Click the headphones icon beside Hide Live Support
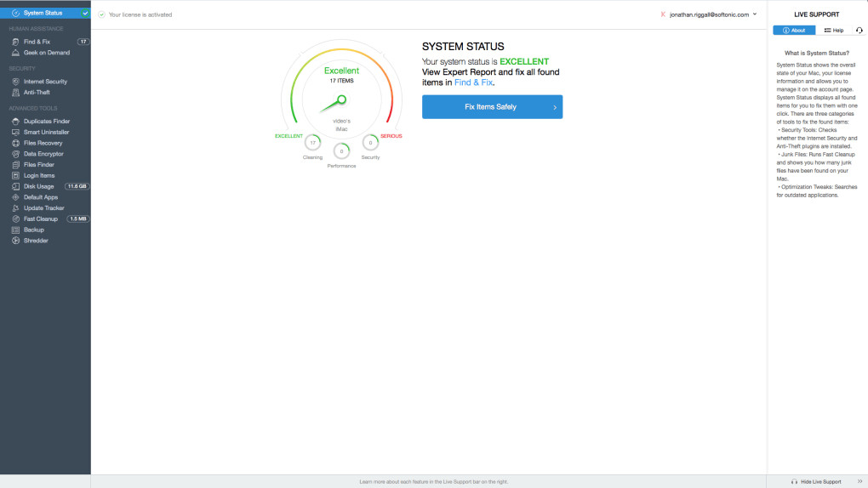Image resolution: width=868 pixels, height=488 pixels. 794,481
